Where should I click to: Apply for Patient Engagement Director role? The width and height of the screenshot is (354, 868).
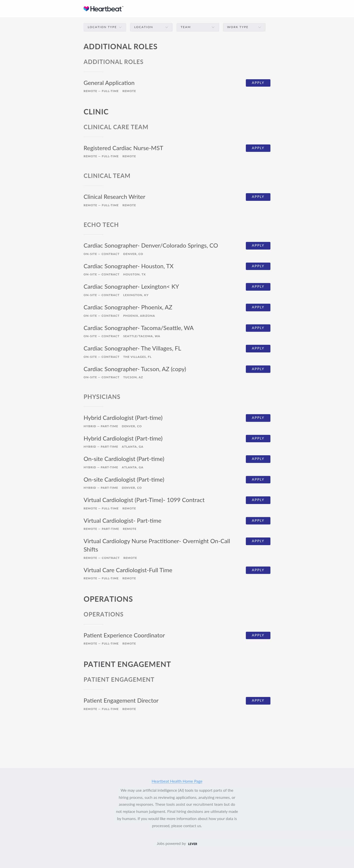click(258, 701)
